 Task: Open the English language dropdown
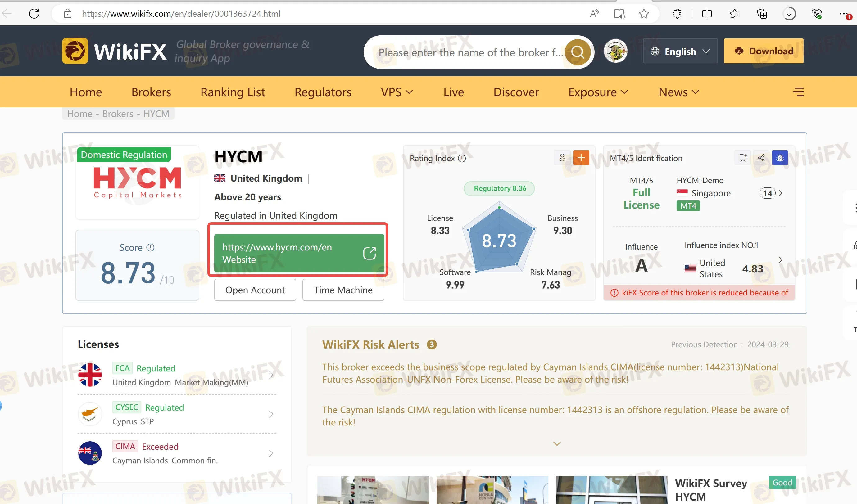pyautogui.click(x=680, y=51)
